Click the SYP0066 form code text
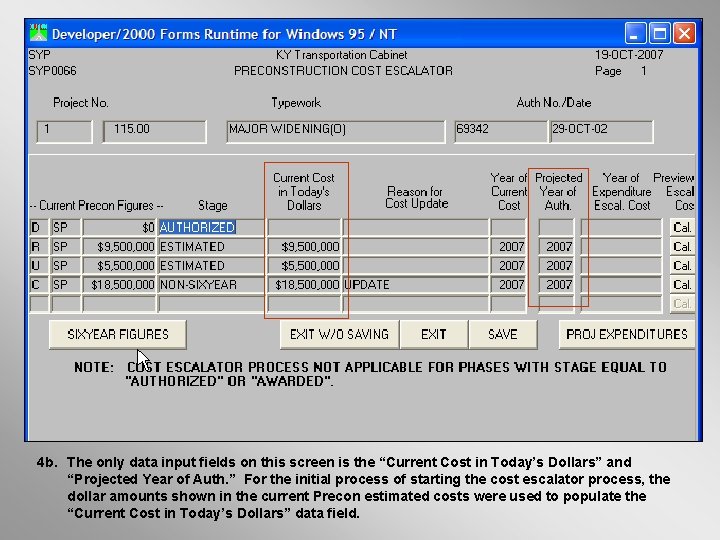This screenshot has width=720, height=540. 52,71
